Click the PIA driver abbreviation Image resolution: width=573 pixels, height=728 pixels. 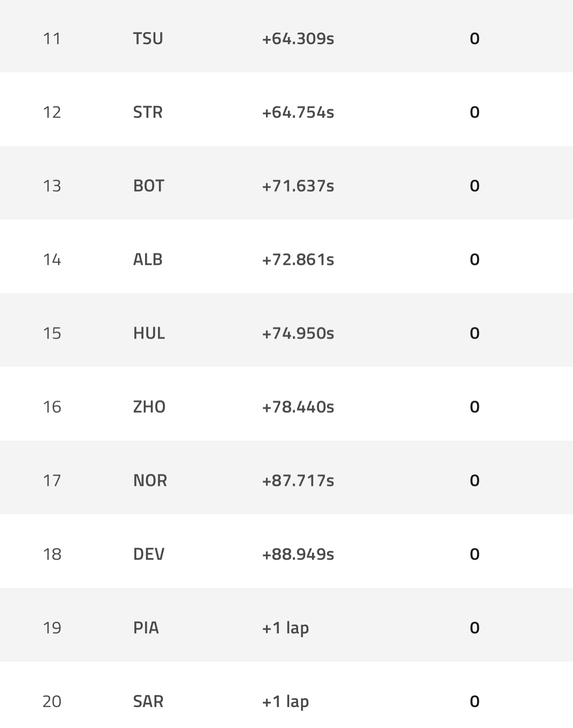146,628
